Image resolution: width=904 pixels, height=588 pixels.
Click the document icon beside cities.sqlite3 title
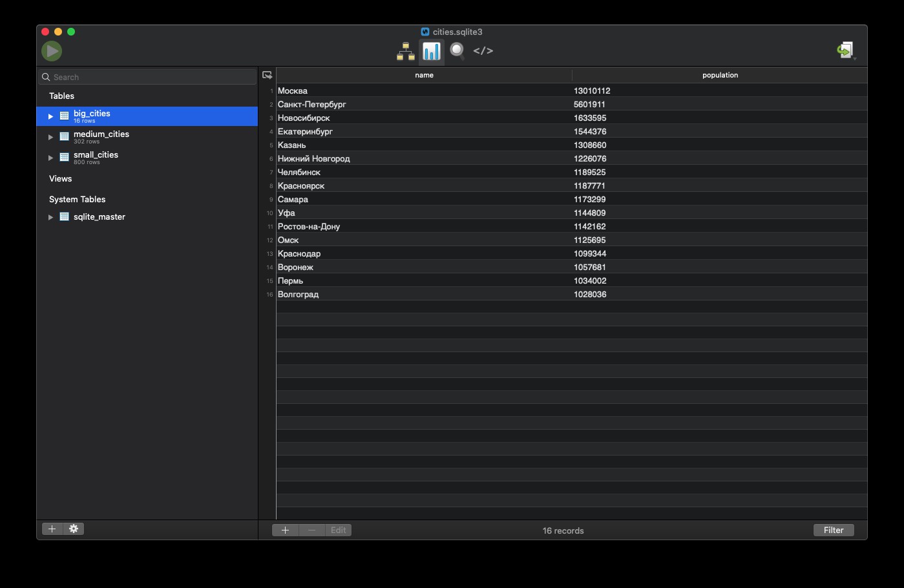point(425,32)
